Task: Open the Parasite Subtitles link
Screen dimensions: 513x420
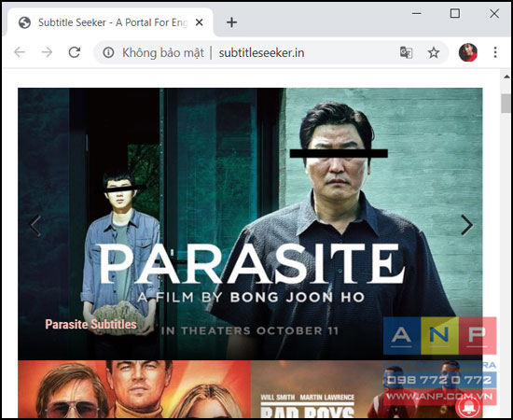Action: (90, 325)
